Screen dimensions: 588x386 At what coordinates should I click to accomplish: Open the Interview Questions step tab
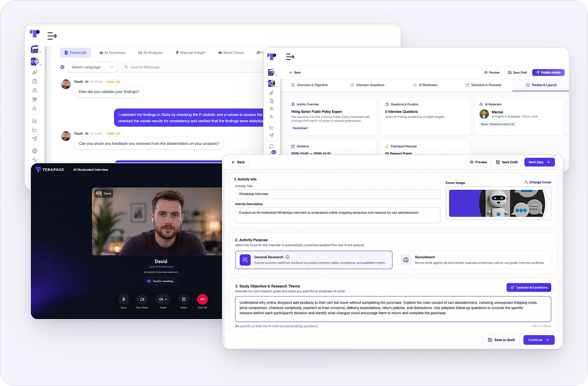click(x=367, y=85)
